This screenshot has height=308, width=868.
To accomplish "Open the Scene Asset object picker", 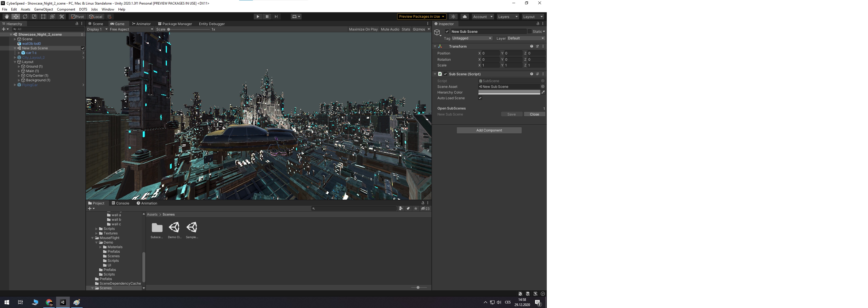I will (x=542, y=87).
